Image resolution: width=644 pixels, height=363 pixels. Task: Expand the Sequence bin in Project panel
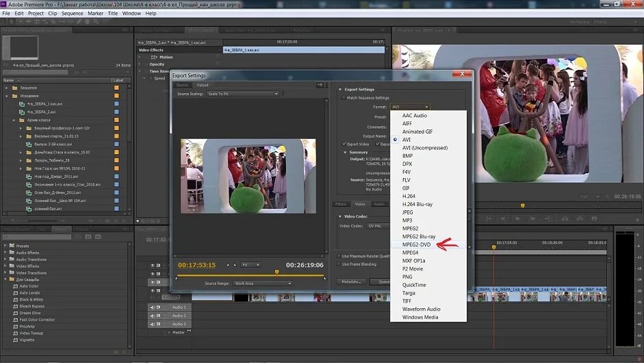pyautogui.click(x=7, y=88)
